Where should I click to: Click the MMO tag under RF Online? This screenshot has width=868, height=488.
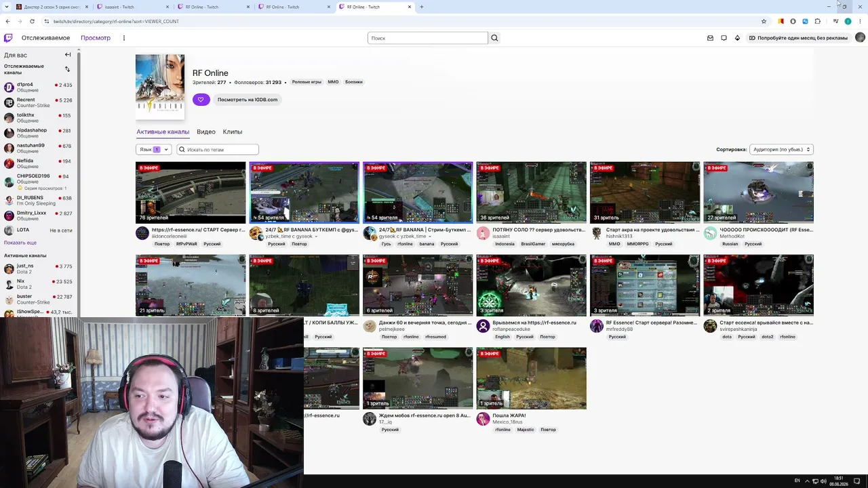pos(333,82)
